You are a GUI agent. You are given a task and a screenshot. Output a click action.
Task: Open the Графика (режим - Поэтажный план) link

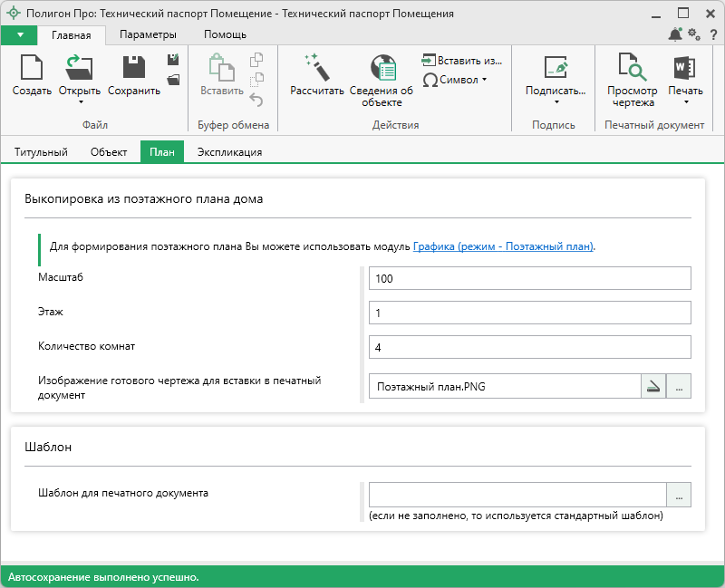(x=503, y=246)
